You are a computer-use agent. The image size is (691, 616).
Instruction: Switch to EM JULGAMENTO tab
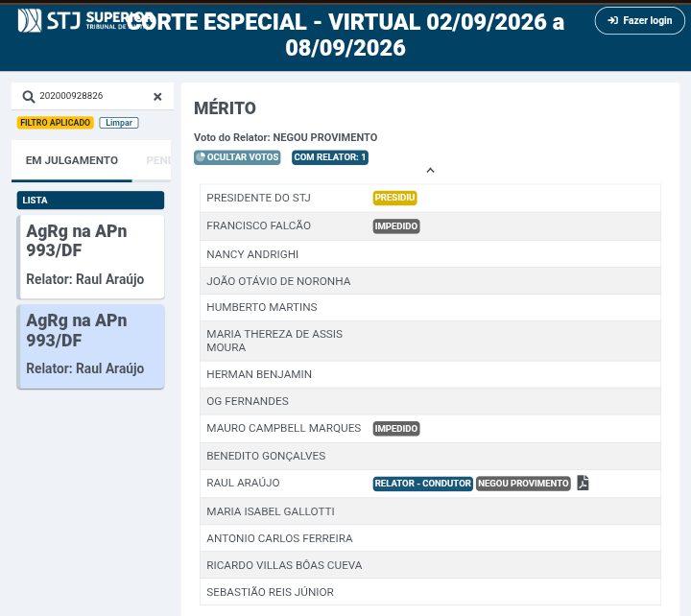(72, 160)
